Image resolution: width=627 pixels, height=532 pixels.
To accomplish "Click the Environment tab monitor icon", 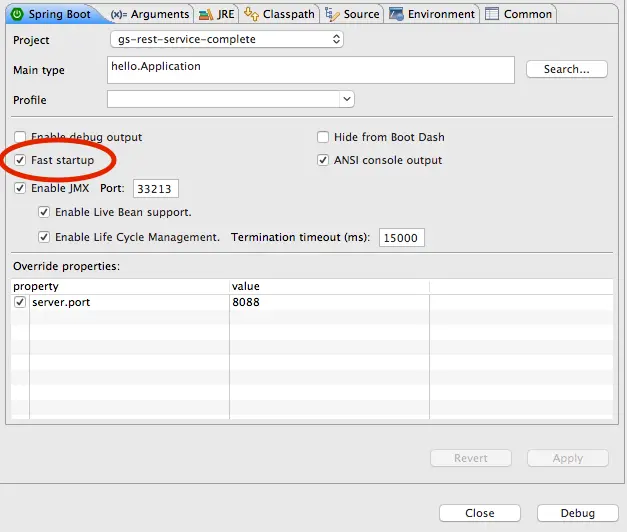I will pos(396,14).
